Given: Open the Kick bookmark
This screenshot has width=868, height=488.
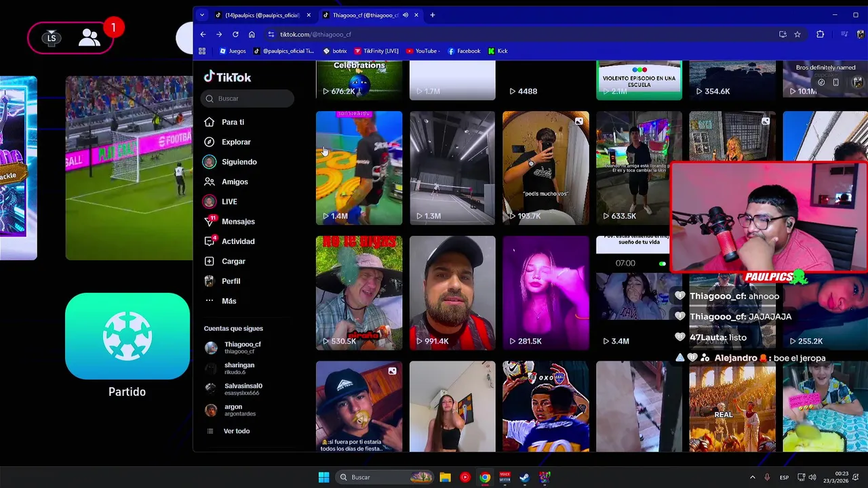Looking at the screenshot, I should tap(498, 51).
